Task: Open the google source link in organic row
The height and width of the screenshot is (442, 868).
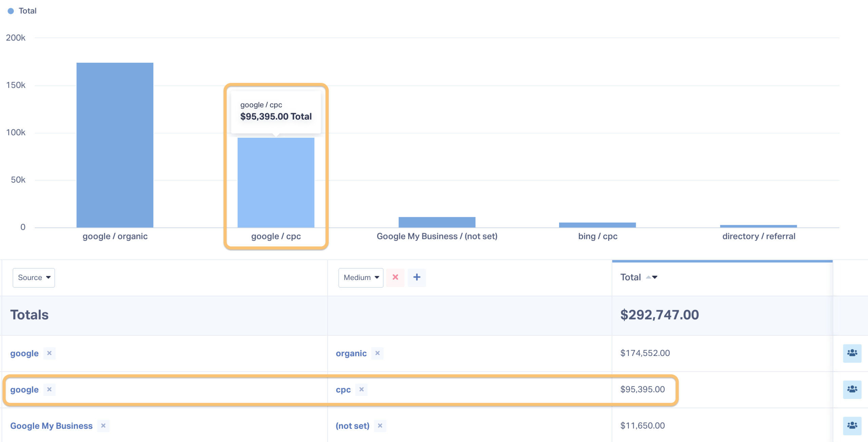Action: point(24,353)
